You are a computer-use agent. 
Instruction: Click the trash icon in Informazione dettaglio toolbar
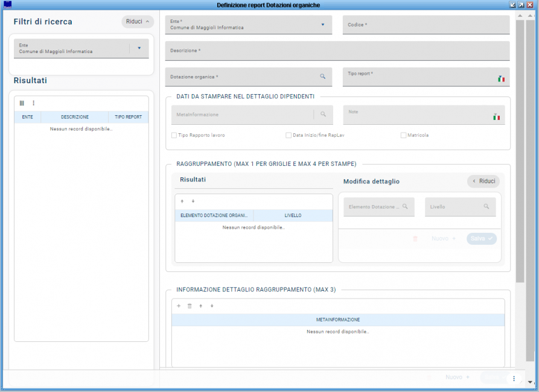(x=190, y=306)
